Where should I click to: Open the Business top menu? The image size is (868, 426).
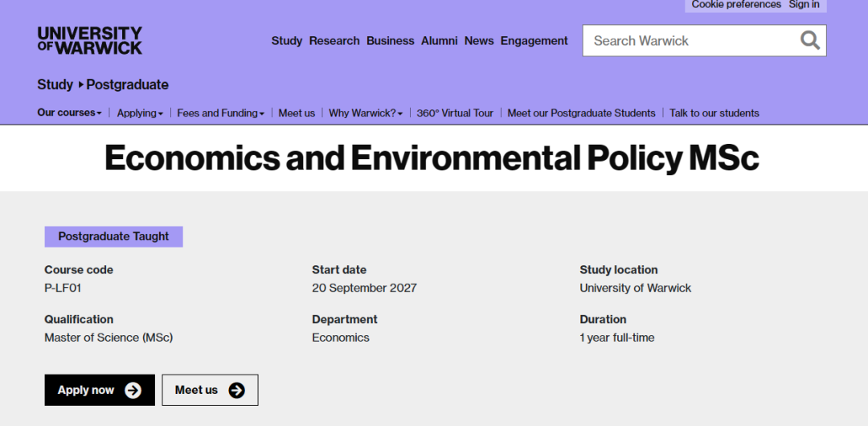click(391, 41)
